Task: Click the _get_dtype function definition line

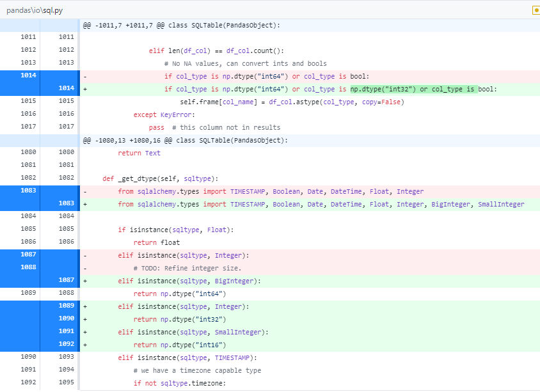Action: point(160,178)
